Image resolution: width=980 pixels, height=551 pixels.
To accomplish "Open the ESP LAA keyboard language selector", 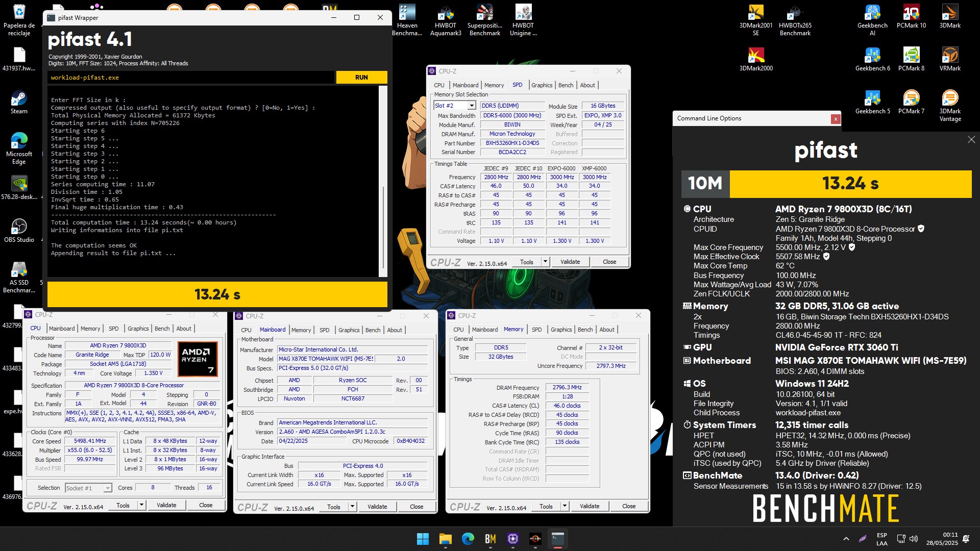I will pyautogui.click(x=881, y=539).
